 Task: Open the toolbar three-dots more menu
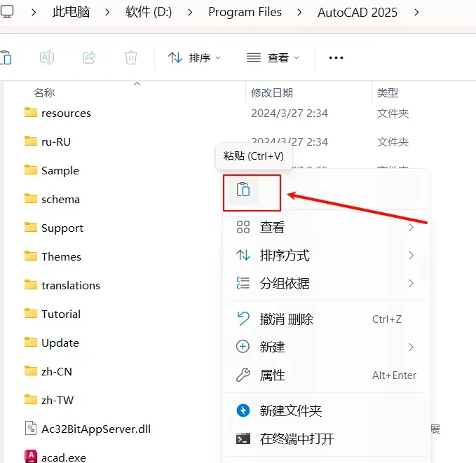tap(336, 57)
